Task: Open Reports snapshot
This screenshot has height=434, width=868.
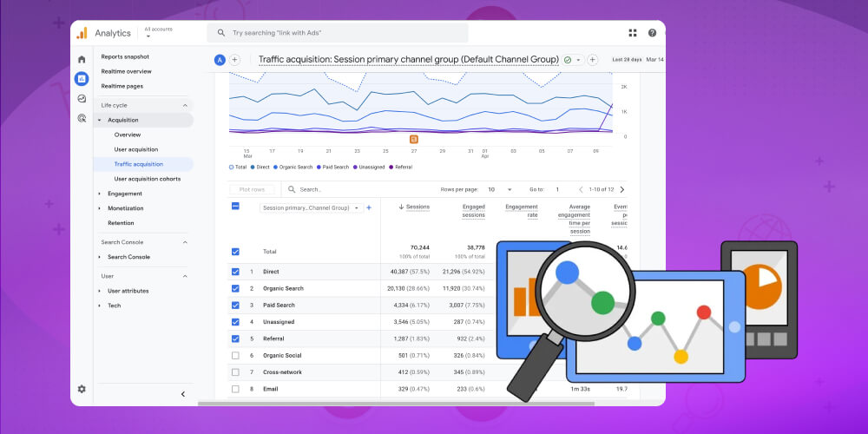Action: coord(125,56)
